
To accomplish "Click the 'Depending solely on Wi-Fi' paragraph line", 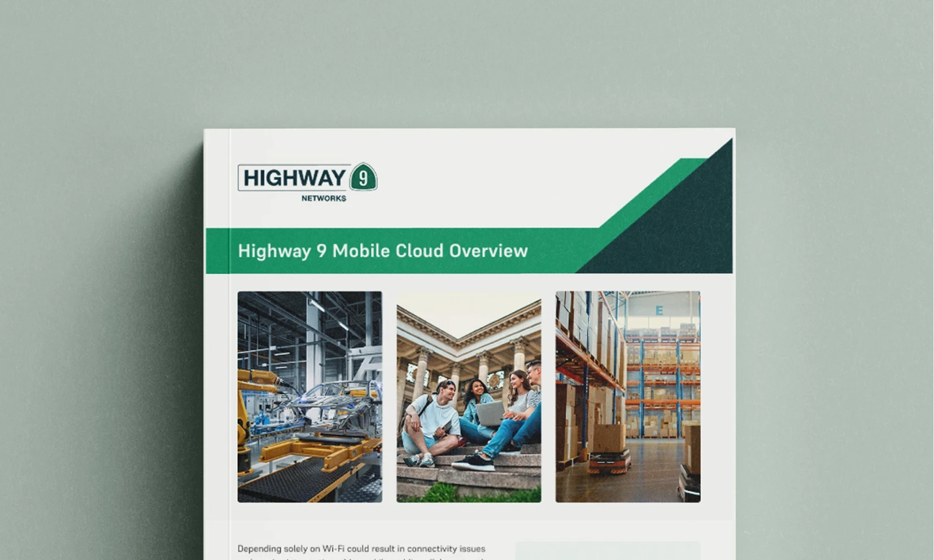I will [x=361, y=548].
